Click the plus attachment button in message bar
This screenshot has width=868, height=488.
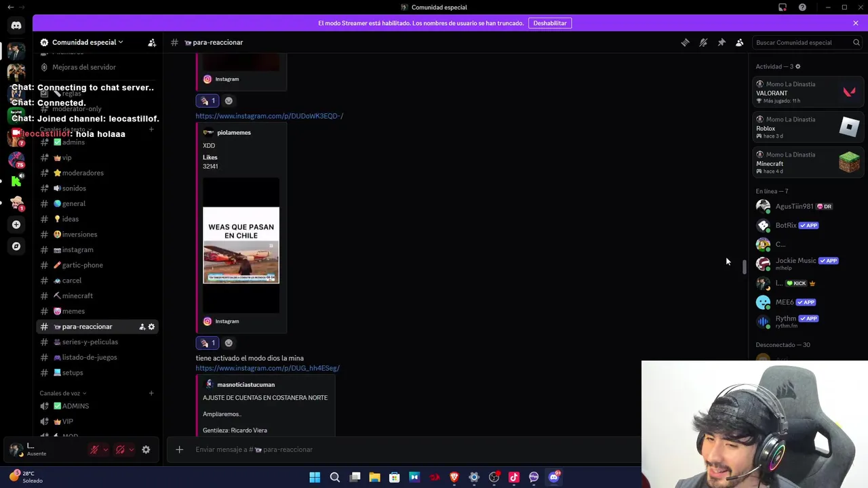point(179,449)
